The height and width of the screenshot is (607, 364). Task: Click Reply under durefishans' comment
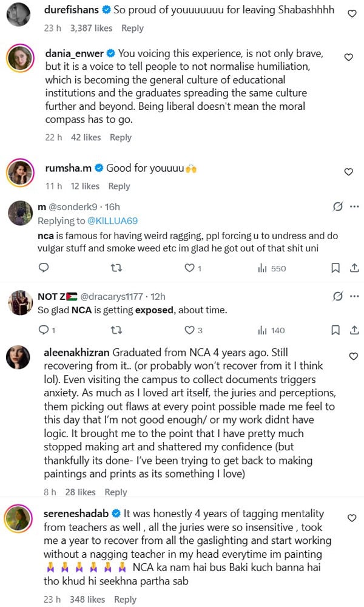point(133,28)
